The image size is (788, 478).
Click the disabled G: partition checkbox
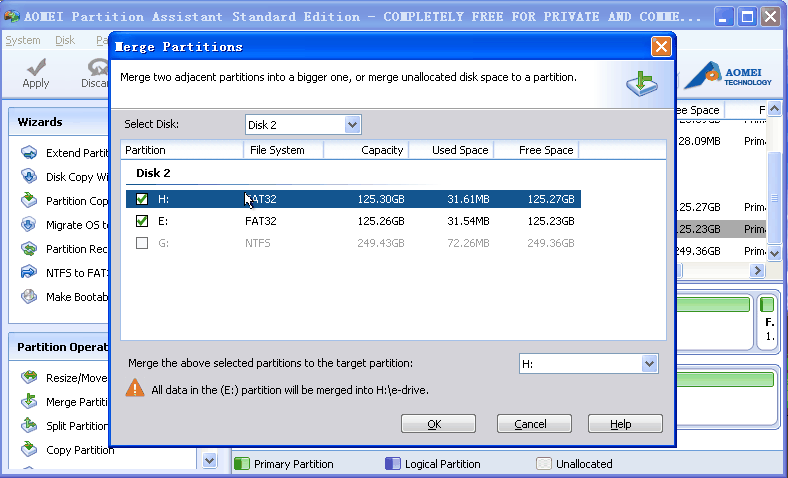[142, 243]
